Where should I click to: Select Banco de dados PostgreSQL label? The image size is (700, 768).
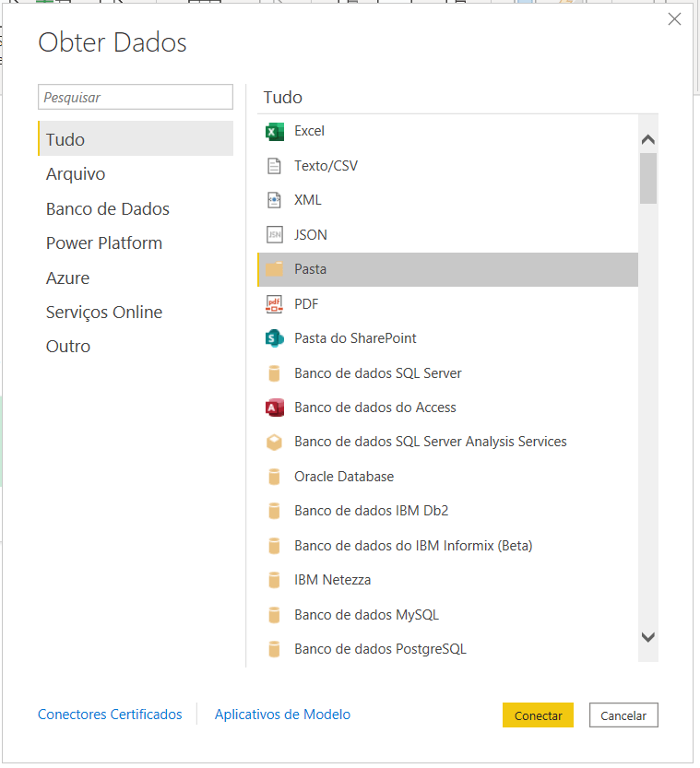tap(380, 649)
